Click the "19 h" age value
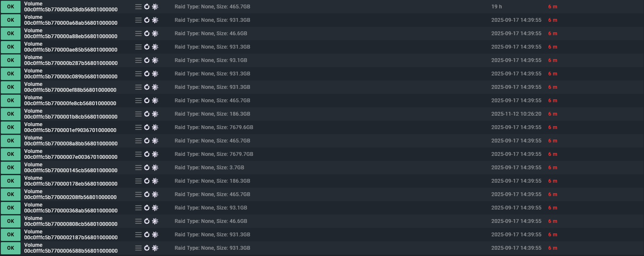 (497, 7)
